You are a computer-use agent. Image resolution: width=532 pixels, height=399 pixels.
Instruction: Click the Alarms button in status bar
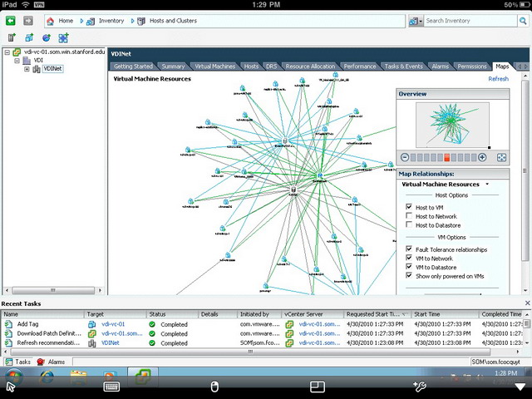click(51, 362)
